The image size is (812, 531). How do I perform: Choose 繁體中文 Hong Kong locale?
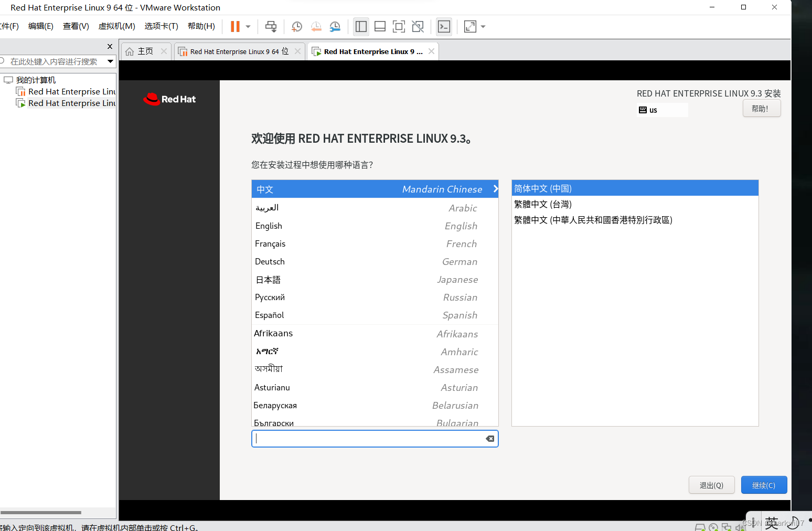(635, 220)
